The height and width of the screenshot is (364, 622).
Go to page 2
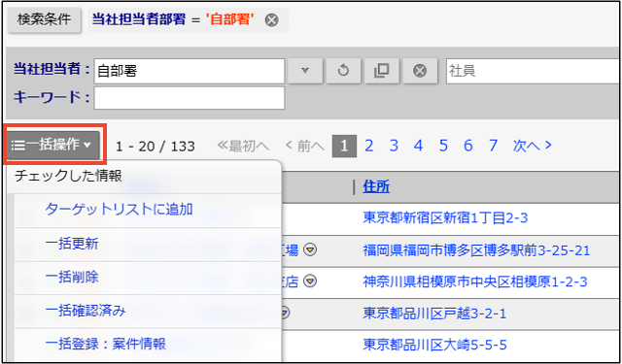click(x=369, y=146)
